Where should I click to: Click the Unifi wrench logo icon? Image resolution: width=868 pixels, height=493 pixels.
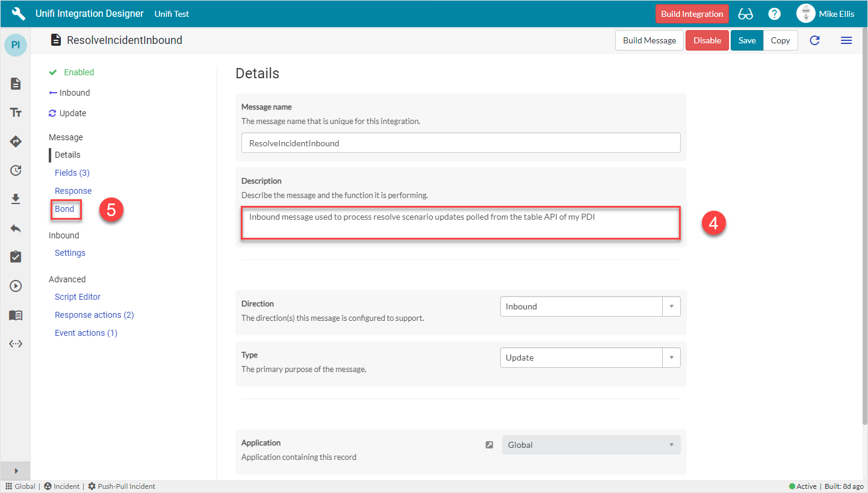coord(17,13)
